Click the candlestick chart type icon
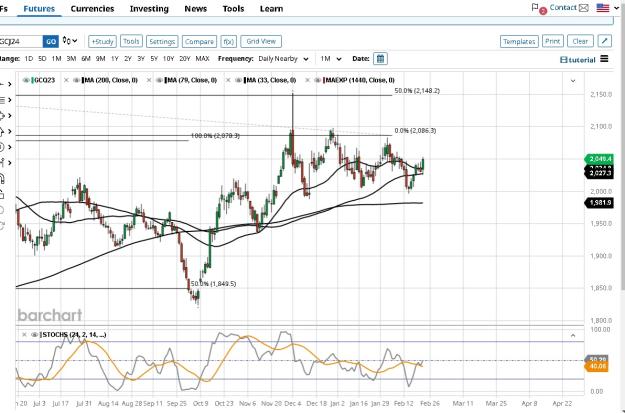Viewport: 625px width, 413px height. pos(70,41)
